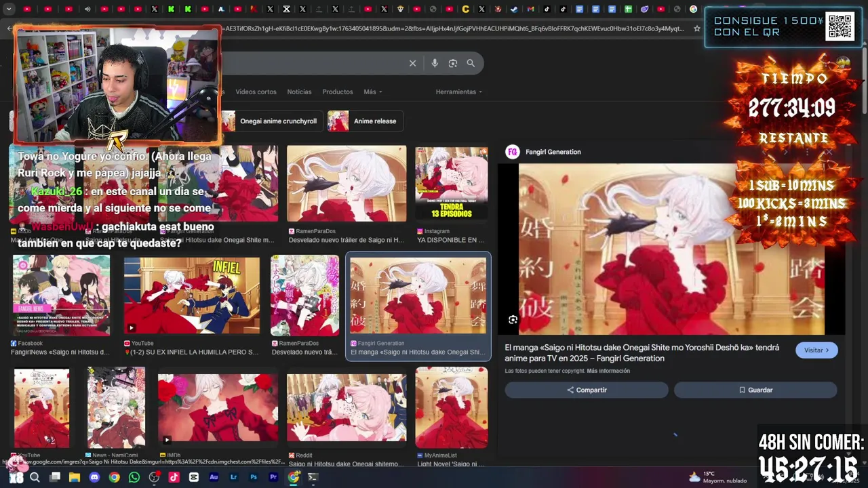
Task: Open the RamenParaDos manga cover thumbnail
Action: click(304, 296)
